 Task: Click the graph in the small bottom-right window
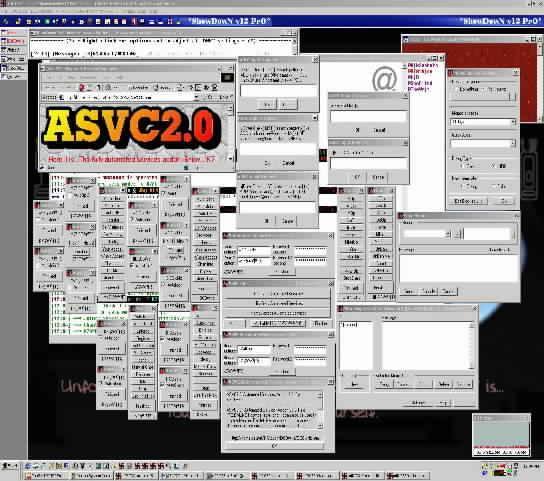[x=501, y=435]
